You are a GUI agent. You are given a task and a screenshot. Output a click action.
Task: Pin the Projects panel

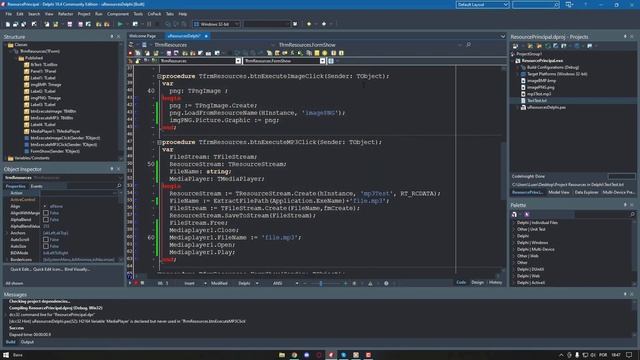[625, 36]
